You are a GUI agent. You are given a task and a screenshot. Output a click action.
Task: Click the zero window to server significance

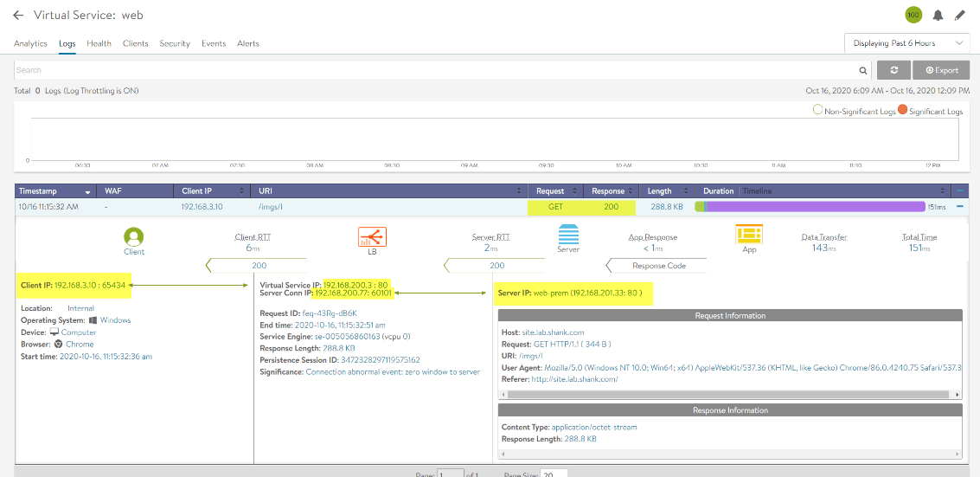(x=393, y=372)
